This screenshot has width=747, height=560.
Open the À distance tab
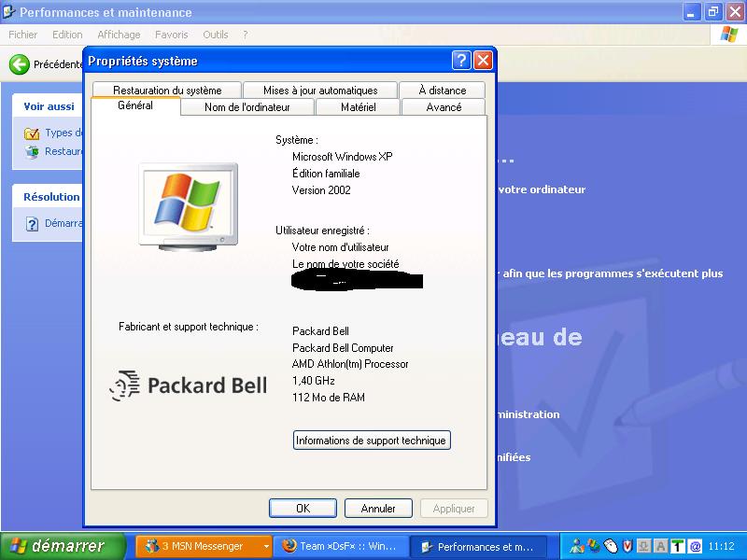442,90
